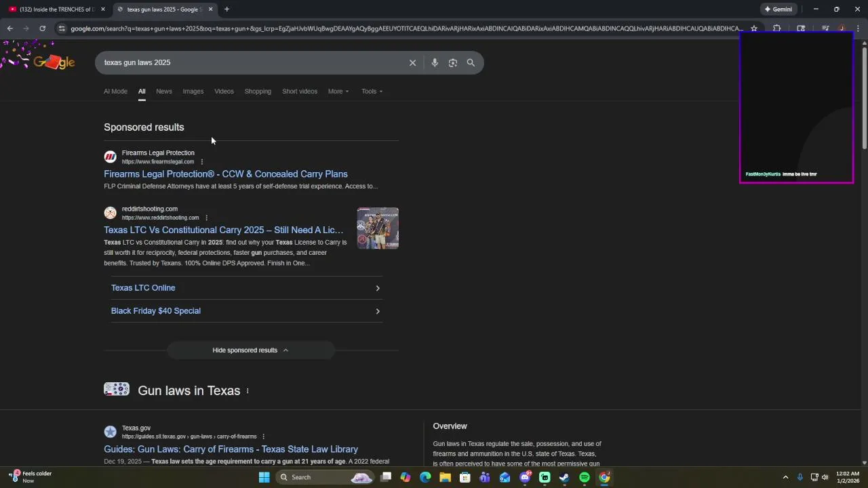Open clock and date 12:02 AM
Image resolution: width=868 pixels, height=488 pixels.
[848, 477]
